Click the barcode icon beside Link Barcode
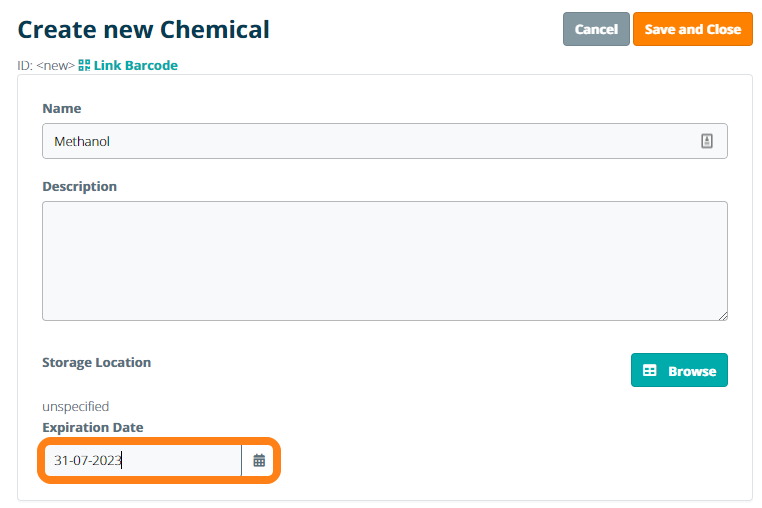The image size is (762, 508). [x=84, y=66]
